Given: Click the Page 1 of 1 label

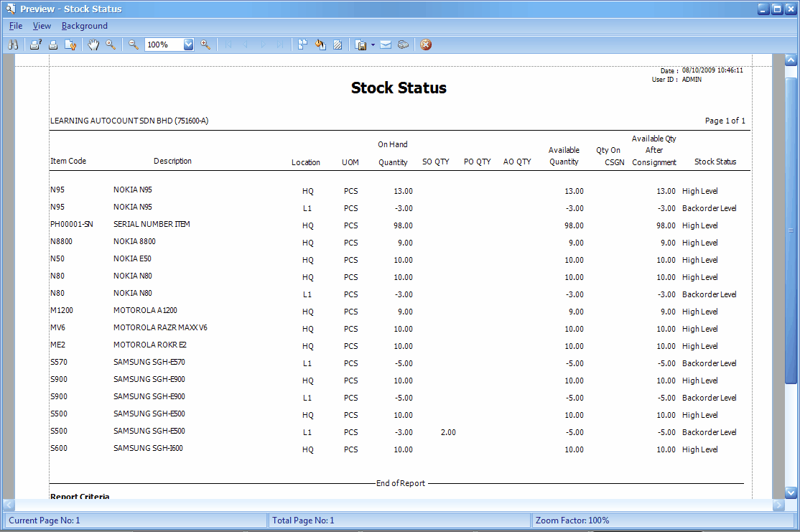Looking at the screenshot, I should [x=725, y=121].
